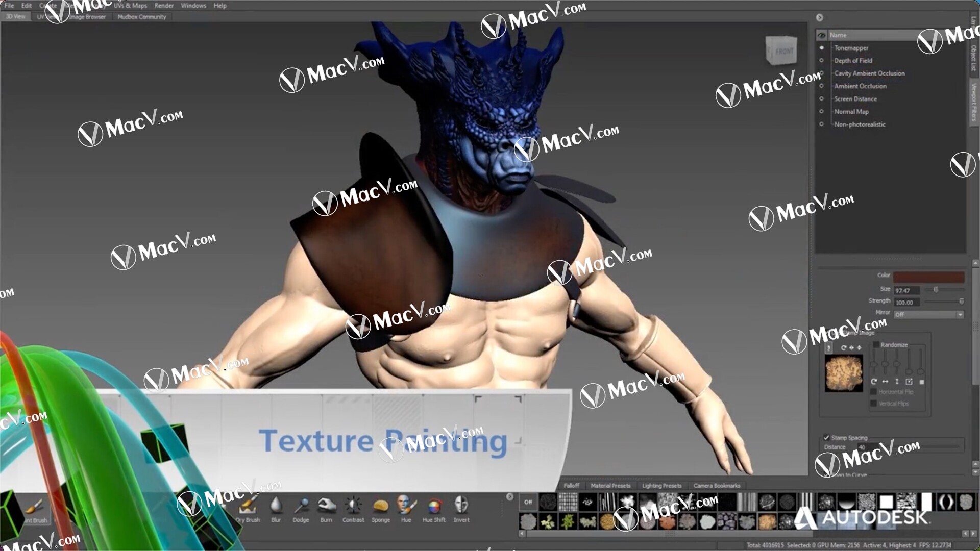980x551 pixels.
Task: Enable the Horizontal Flip checkbox
Action: [873, 392]
